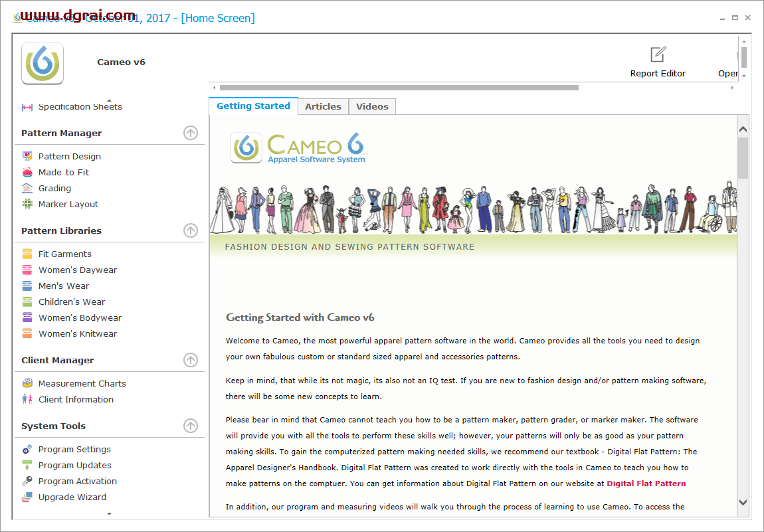The width and height of the screenshot is (764, 532).
Task: Open Program Settings
Action: tap(74, 450)
